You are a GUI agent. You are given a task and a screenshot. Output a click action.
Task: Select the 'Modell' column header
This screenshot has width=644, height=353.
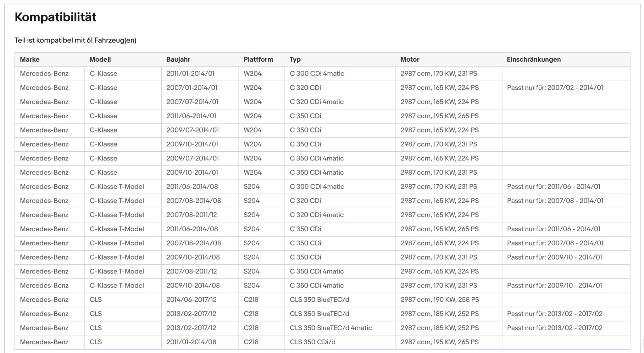(x=100, y=59)
